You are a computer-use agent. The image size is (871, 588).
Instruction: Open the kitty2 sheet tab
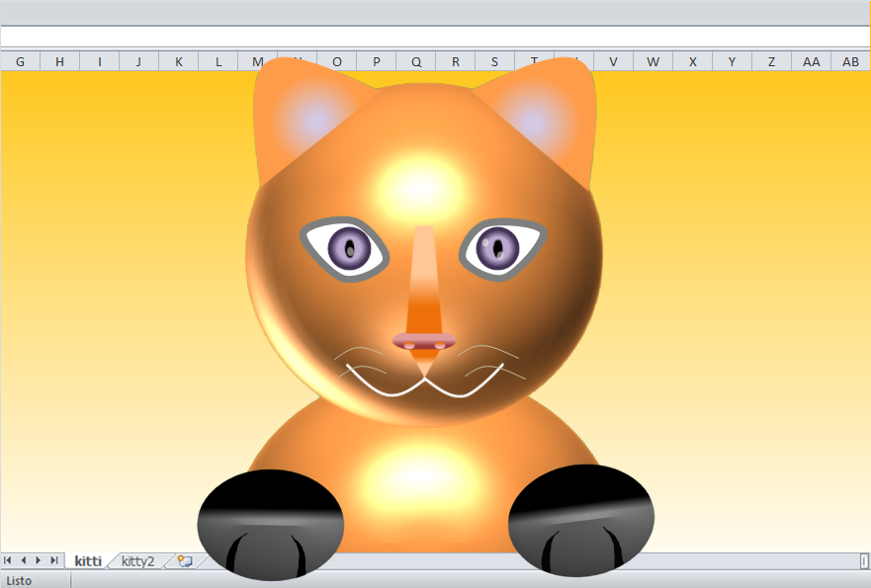coord(137,560)
